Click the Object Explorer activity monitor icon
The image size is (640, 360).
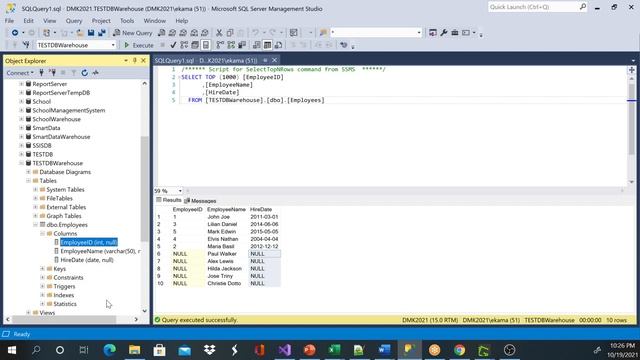pos(96,73)
